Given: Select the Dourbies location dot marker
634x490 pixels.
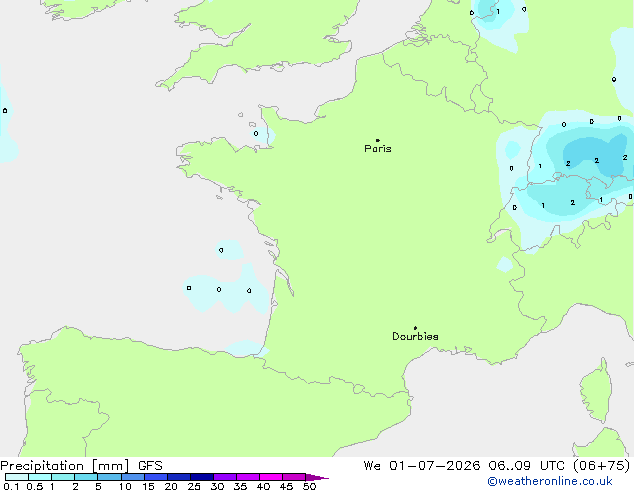Looking at the screenshot, I should [x=415, y=328].
